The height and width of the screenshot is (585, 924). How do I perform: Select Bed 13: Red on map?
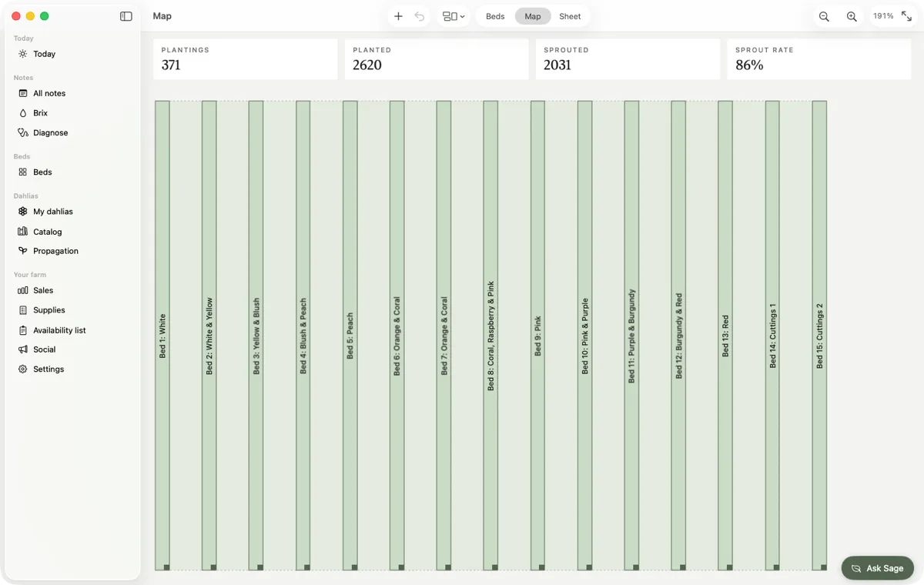click(726, 336)
